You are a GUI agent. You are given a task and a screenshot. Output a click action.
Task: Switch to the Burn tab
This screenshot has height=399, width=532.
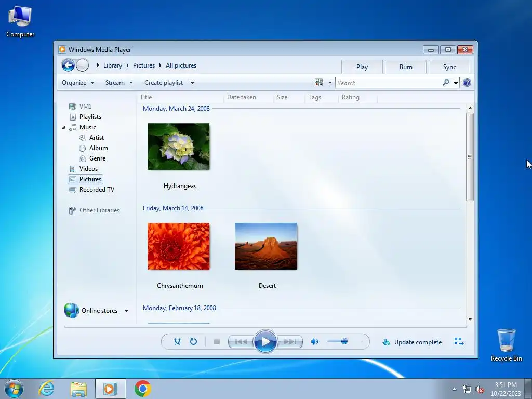coord(406,67)
